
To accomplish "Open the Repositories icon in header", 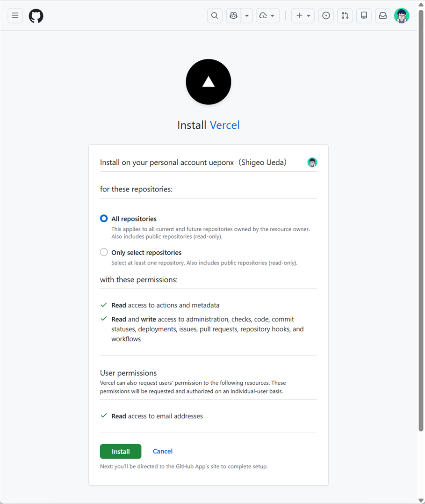I will 364,15.
